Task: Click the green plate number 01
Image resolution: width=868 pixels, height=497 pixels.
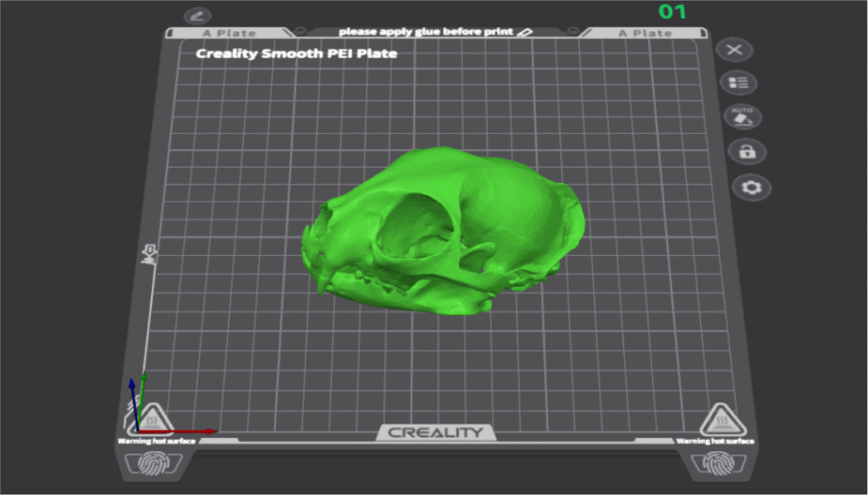Action: pyautogui.click(x=672, y=12)
